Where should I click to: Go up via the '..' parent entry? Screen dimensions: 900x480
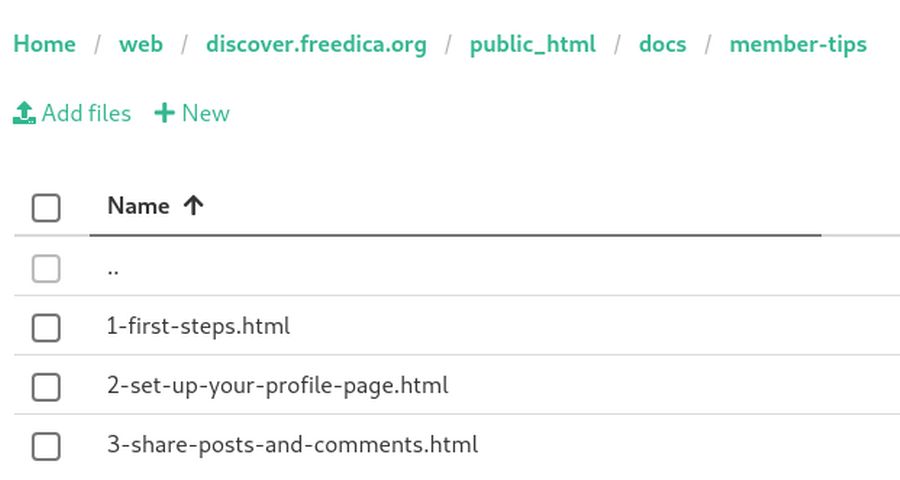coord(113,268)
